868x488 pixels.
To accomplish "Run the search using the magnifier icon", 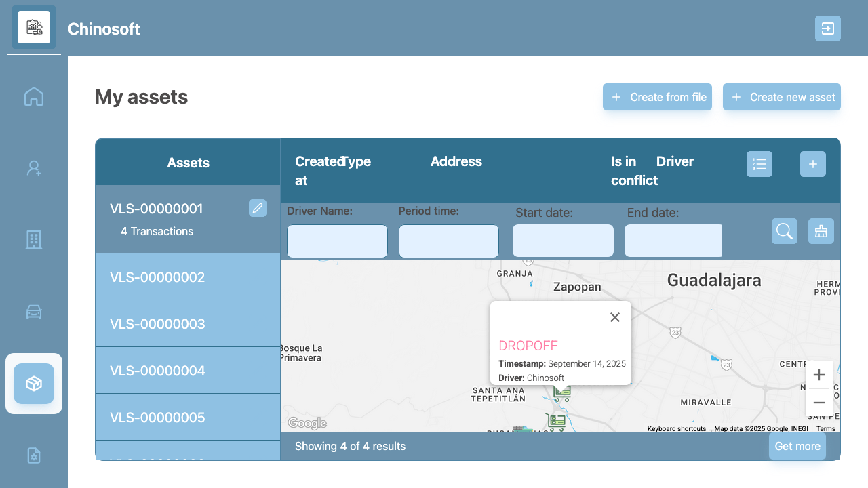I will (784, 231).
